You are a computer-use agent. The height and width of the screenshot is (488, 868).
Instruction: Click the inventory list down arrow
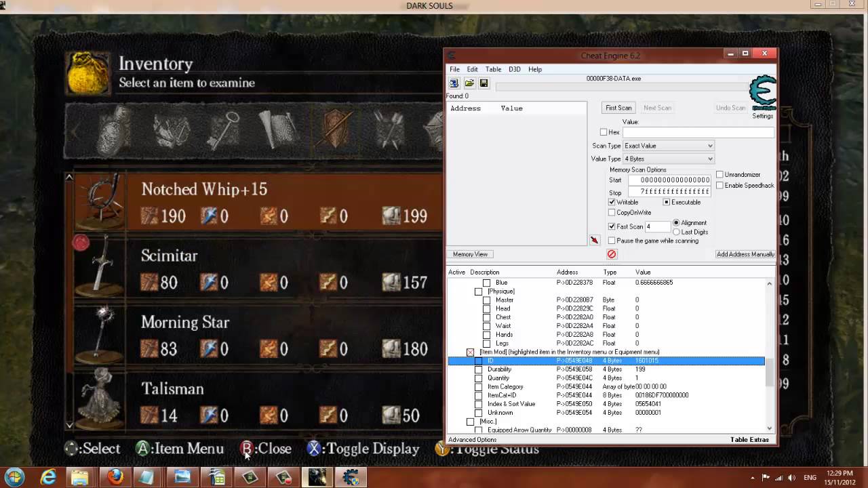tap(69, 425)
